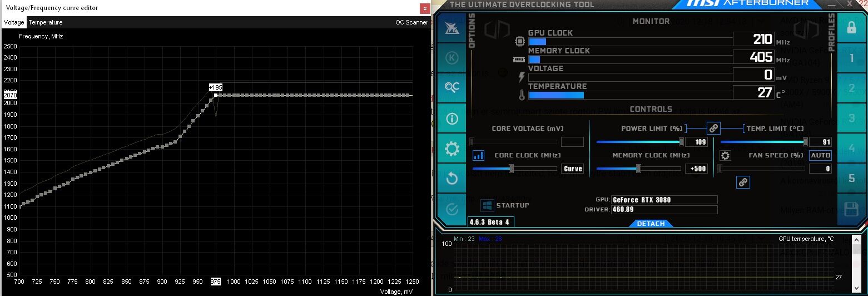Click the OC Scanner link in curve editor

[x=411, y=22]
